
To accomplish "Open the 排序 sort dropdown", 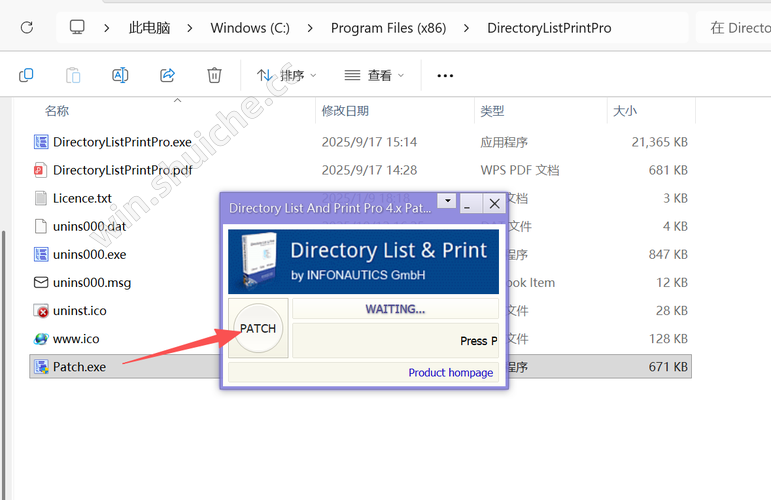I will pos(286,75).
